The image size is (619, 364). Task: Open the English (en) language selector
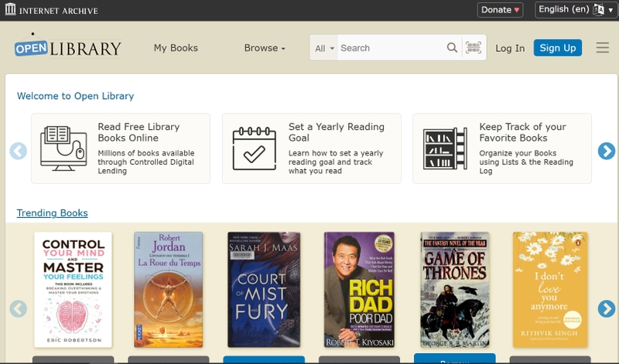(576, 9)
